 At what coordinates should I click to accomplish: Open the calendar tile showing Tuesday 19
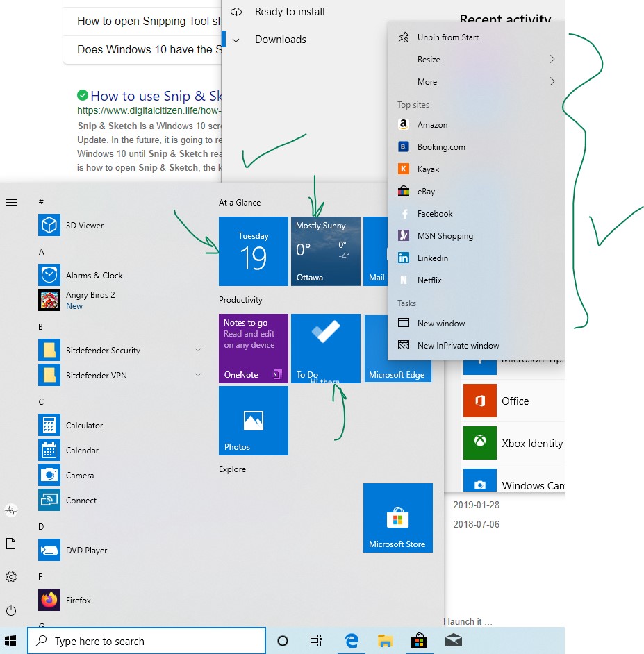(x=254, y=251)
